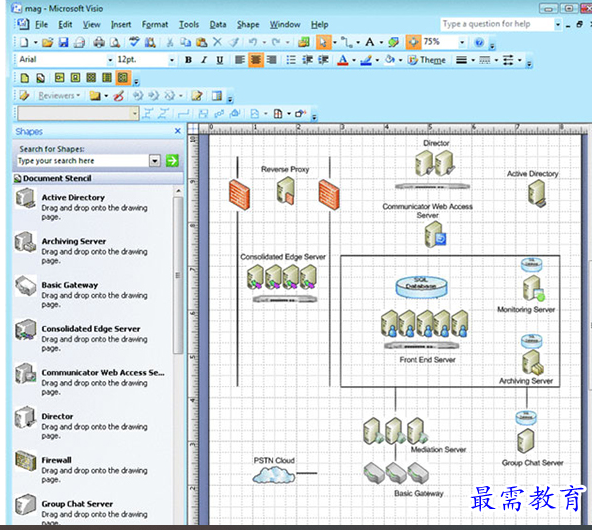
Task: Apply the fill color bucket button
Action: (390, 60)
